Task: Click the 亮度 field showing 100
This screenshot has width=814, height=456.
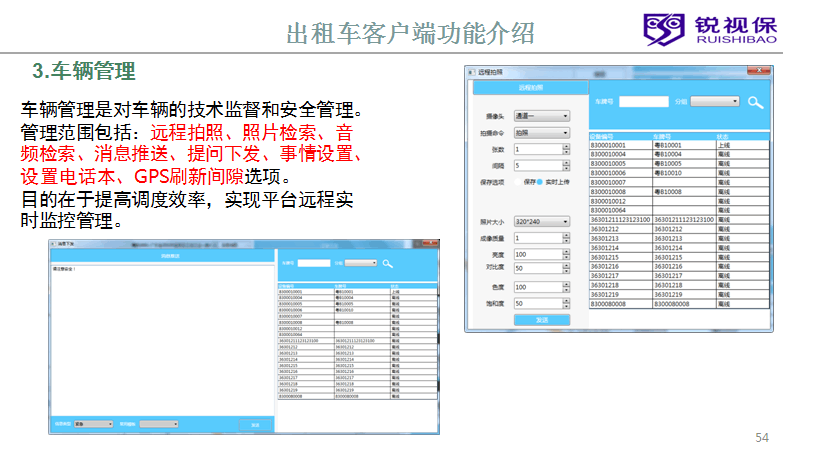Action: click(538, 254)
